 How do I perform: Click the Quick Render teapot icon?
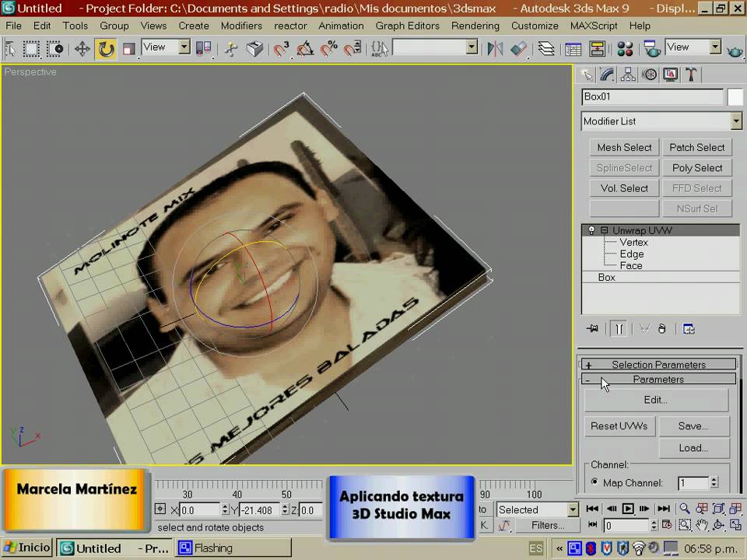(x=735, y=50)
